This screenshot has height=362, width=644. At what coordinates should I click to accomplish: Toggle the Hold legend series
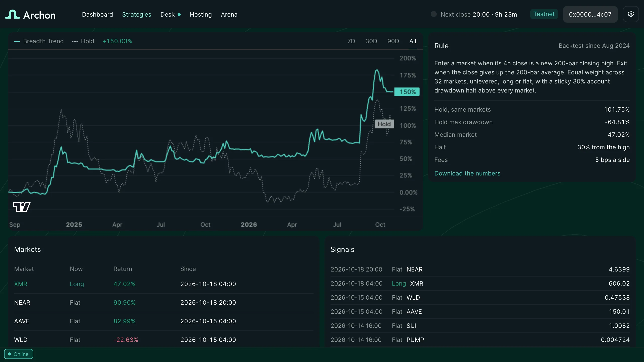pyautogui.click(x=83, y=41)
